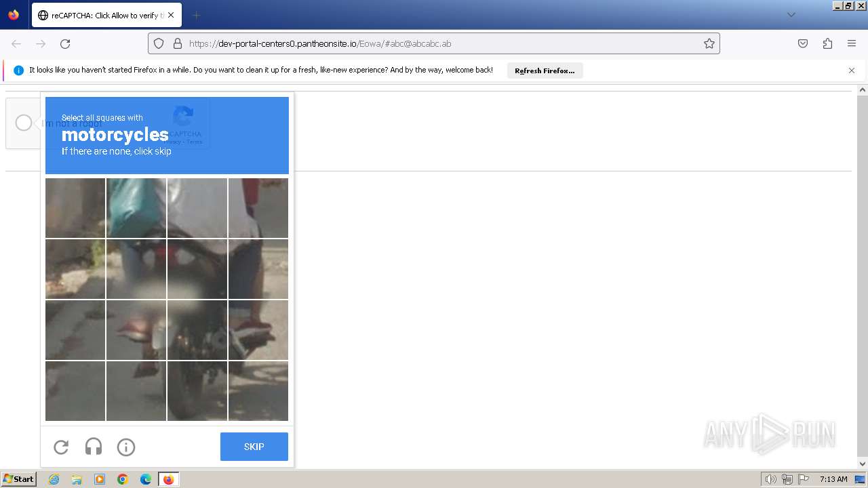This screenshot has height=488, width=868.
Task: Select captcha tile in row three column three
Action: point(197,330)
